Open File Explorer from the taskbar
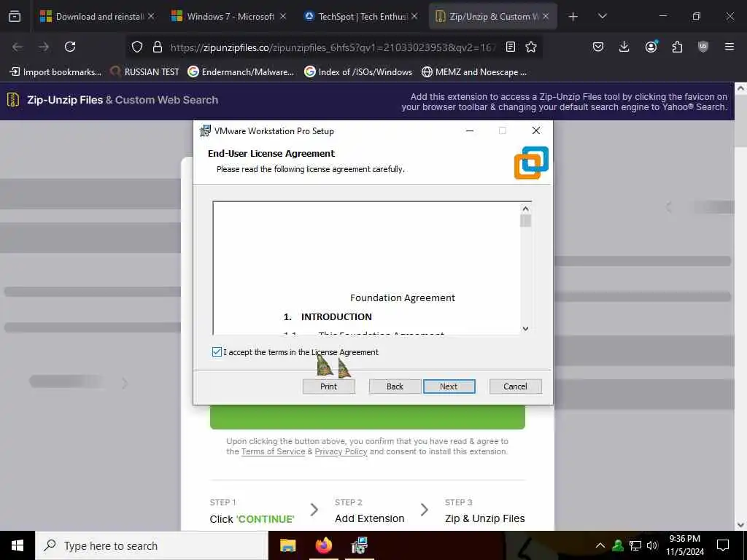Viewport: 747px width, 560px height. coord(287,545)
